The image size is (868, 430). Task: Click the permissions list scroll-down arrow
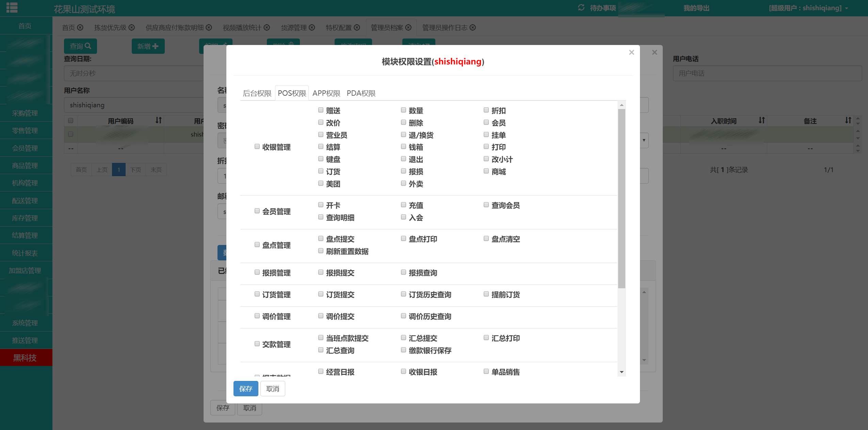pyautogui.click(x=622, y=372)
